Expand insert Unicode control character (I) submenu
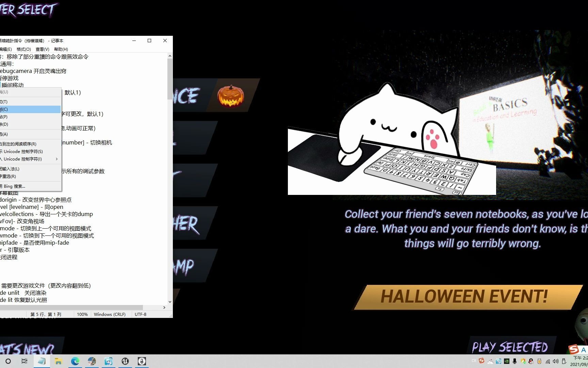 point(30,159)
